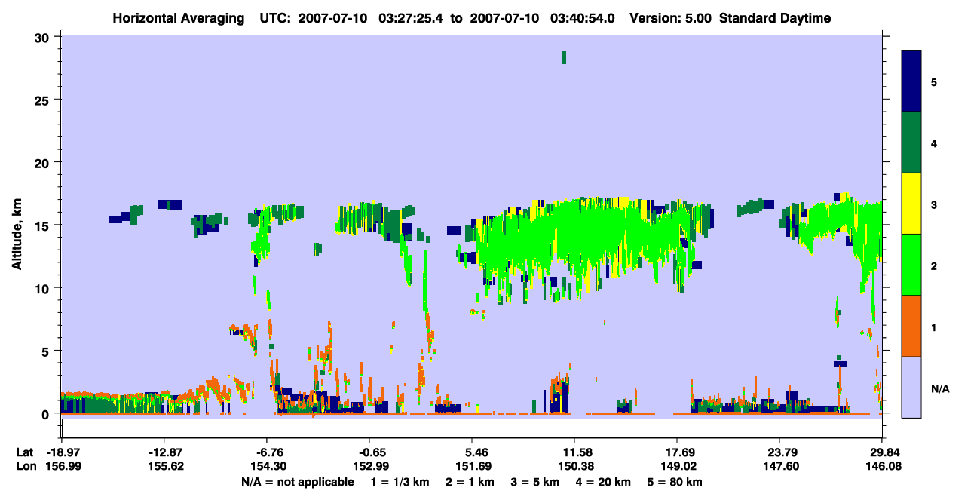
Task: Click the 'Version: 5.00' title text
Action: 670,18
